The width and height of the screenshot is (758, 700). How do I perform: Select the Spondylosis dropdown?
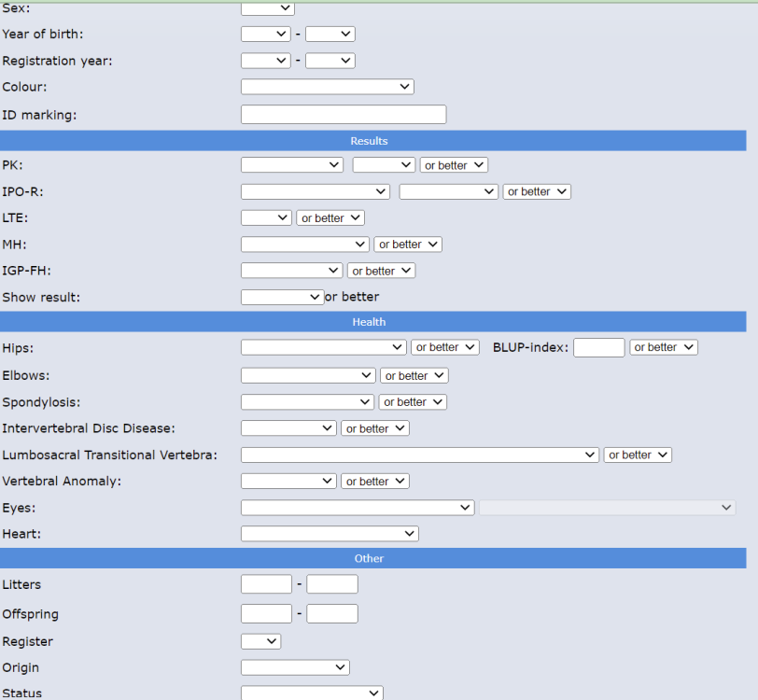[307, 402]
